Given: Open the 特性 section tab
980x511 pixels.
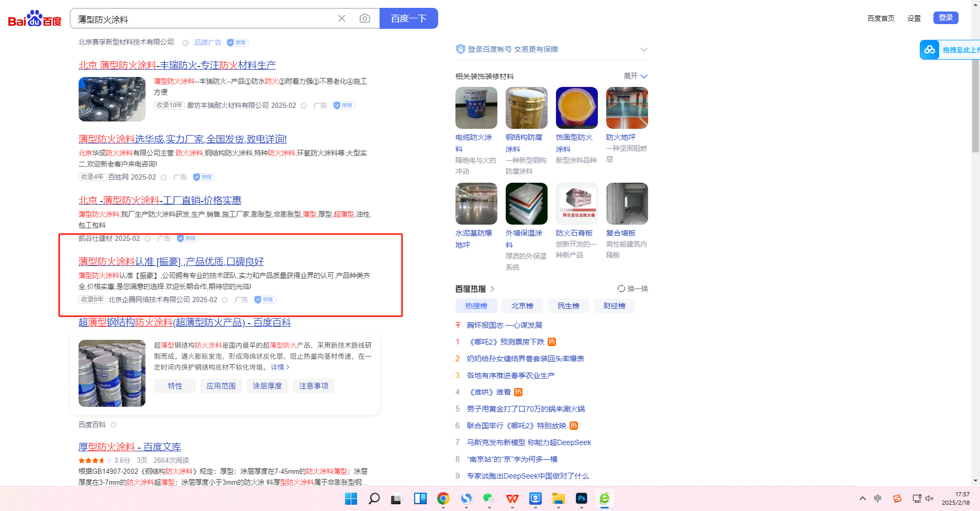Looking at the screenshot, I should [175, 386].
